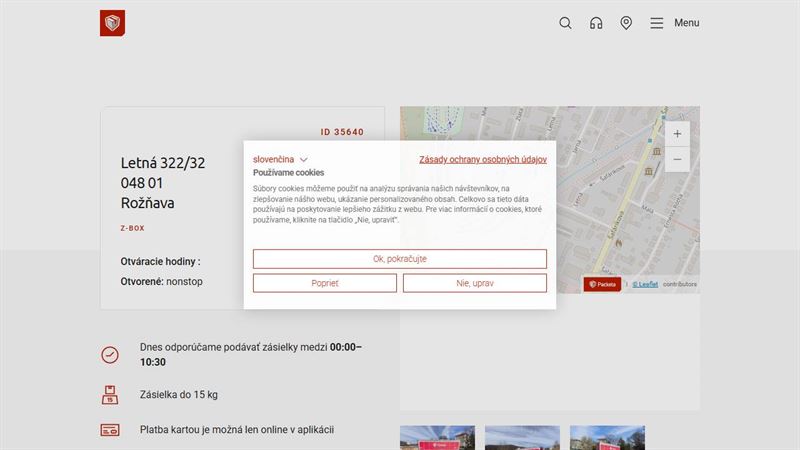
Task: Customize cookies via Nie, uprav
Action: pos(474,283)
